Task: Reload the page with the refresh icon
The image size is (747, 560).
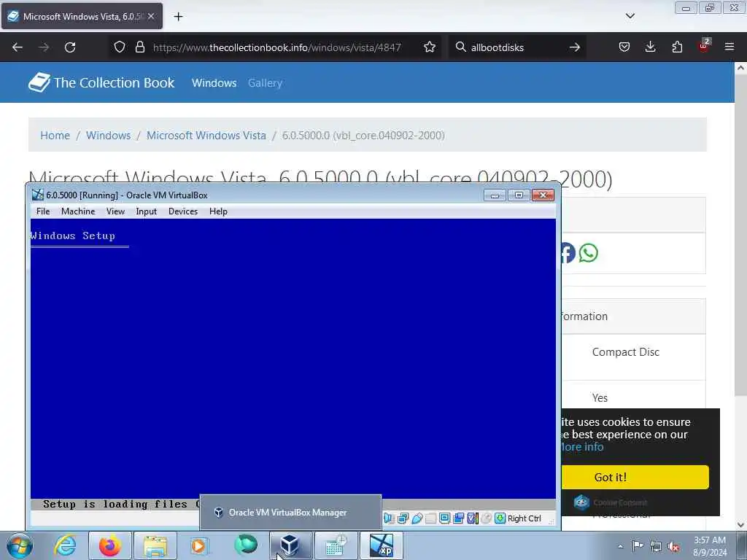Action: click(x=70, y=47)
